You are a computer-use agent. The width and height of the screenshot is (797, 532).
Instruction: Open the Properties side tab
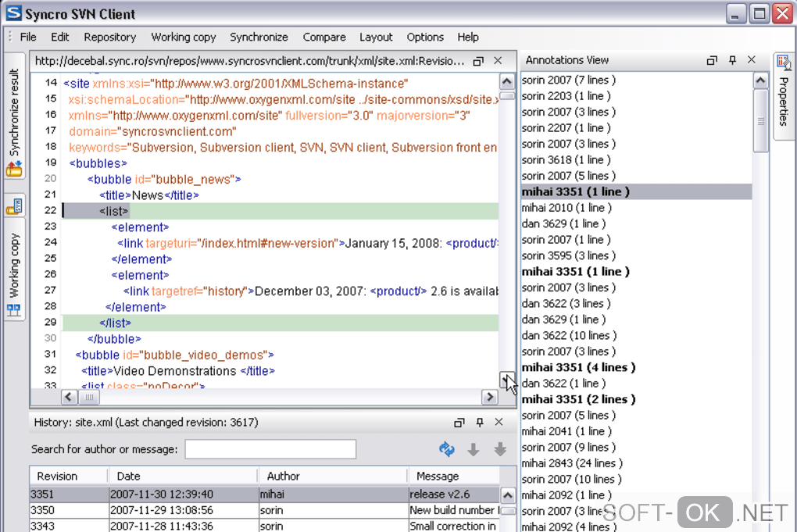(784, 98)
